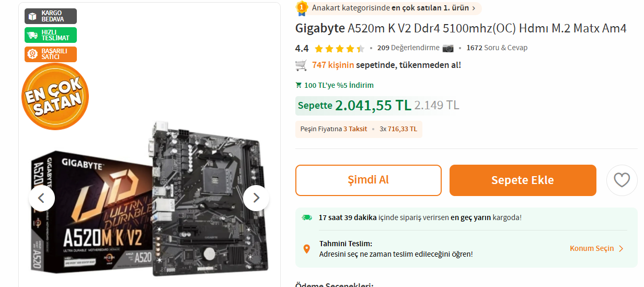644x287 pixels.
Task: Click the green delivery truck icon
Action: point(307,217)
